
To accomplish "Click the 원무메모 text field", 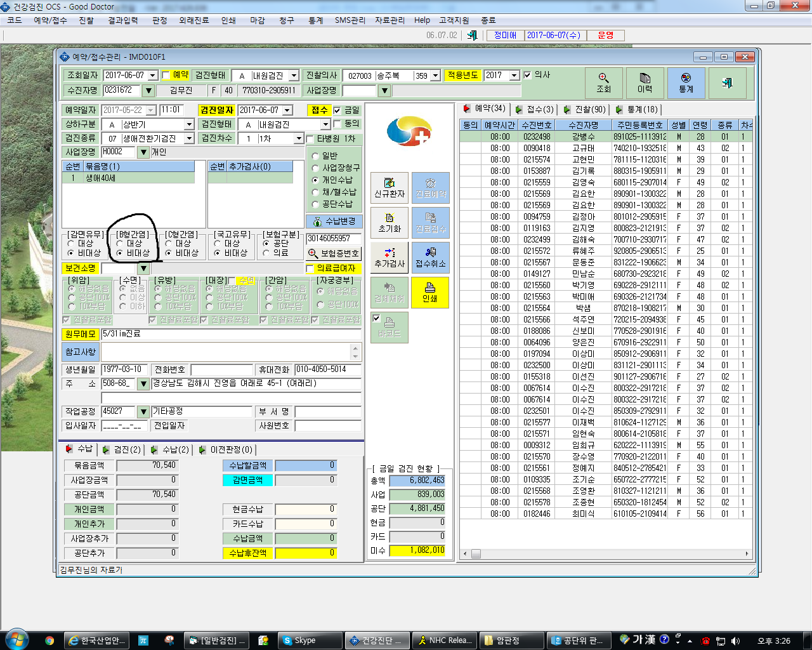I will pyautogui.click(x=231, y=334).
